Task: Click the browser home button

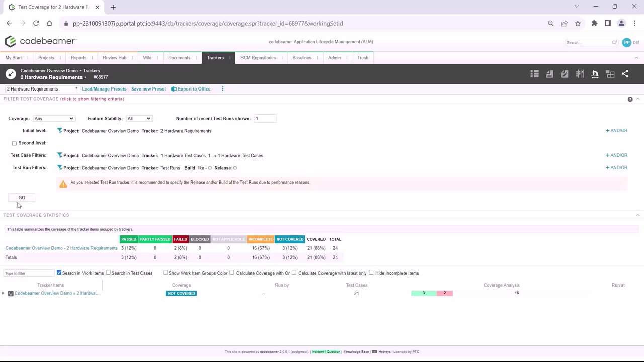Action: [x=49, y=23]
